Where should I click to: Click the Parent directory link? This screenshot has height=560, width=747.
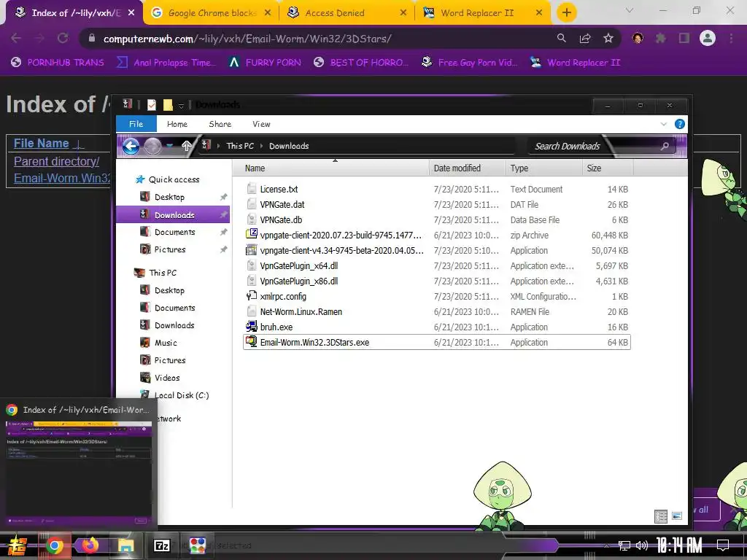[57, 161]
